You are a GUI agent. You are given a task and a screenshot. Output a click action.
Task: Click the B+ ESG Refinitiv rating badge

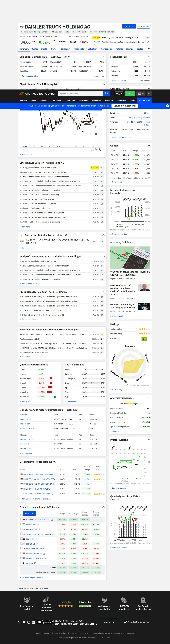coord(144,339)
